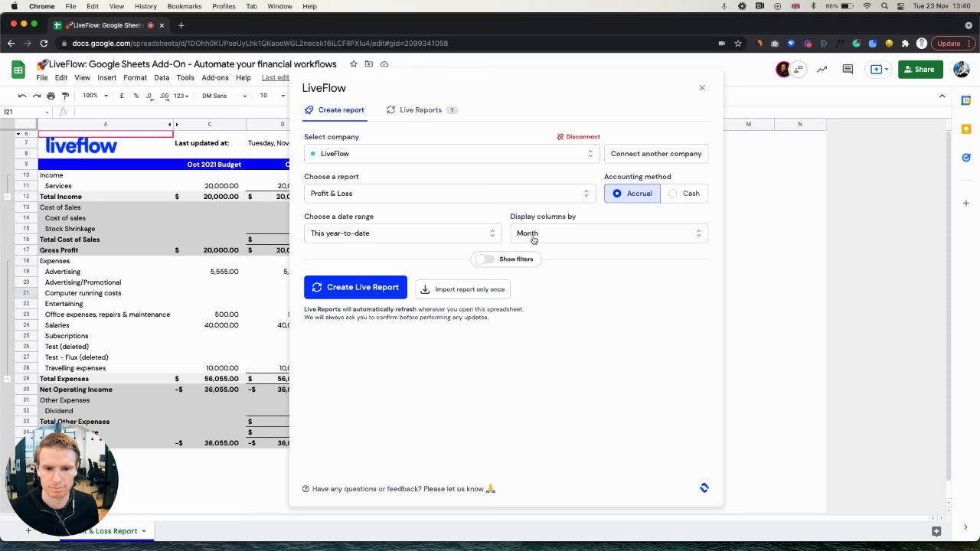Open the Format menu in Sheets
Image resolution: width=980 pixels, height=551 pixels.
[135, 78]
